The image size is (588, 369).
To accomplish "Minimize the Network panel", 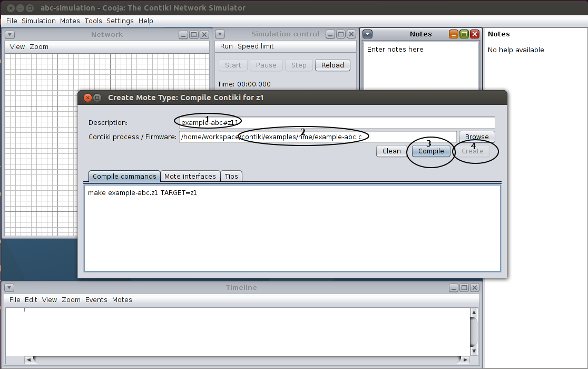I will point(183,35).
